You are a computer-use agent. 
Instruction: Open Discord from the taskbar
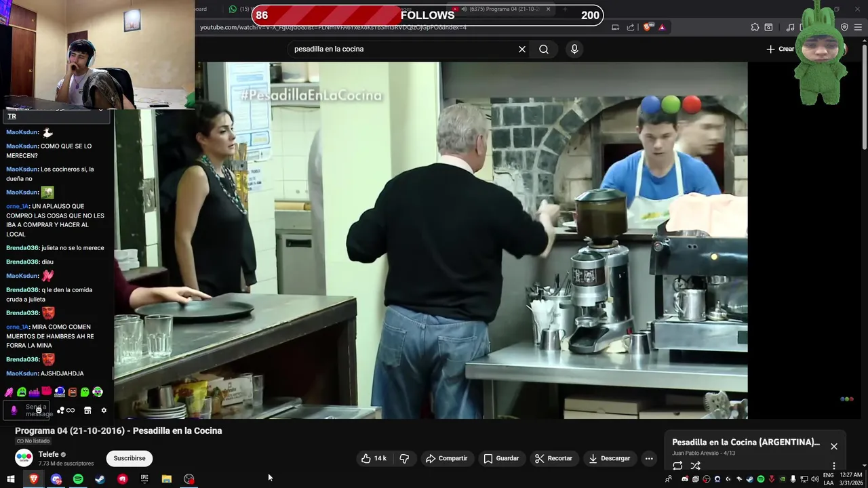tap(56, 479)
